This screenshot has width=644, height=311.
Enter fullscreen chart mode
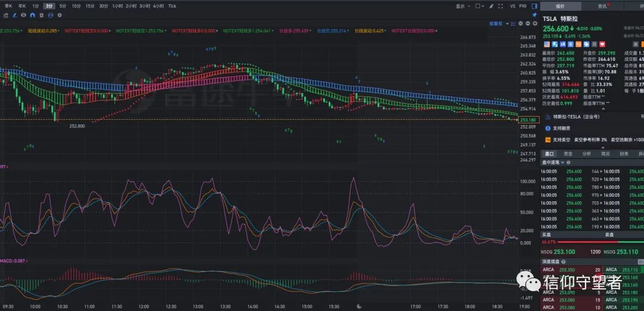pos(501,6)
